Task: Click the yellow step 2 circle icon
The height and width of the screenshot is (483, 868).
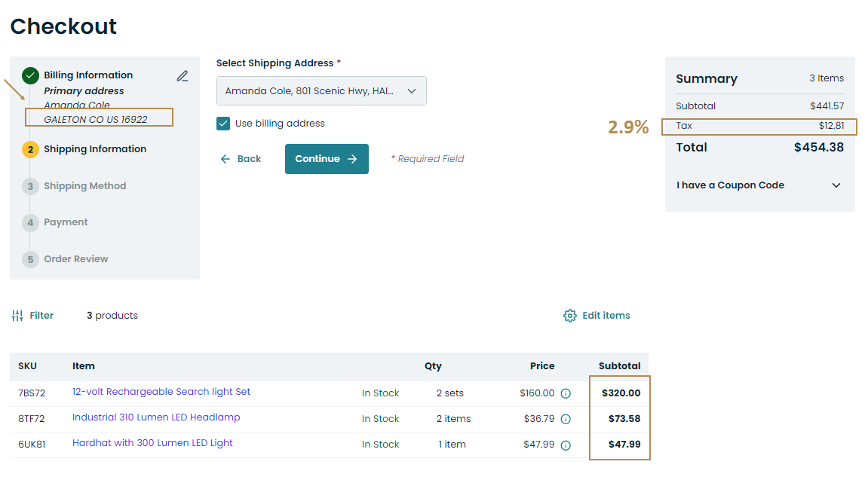Action: [31, 149]
